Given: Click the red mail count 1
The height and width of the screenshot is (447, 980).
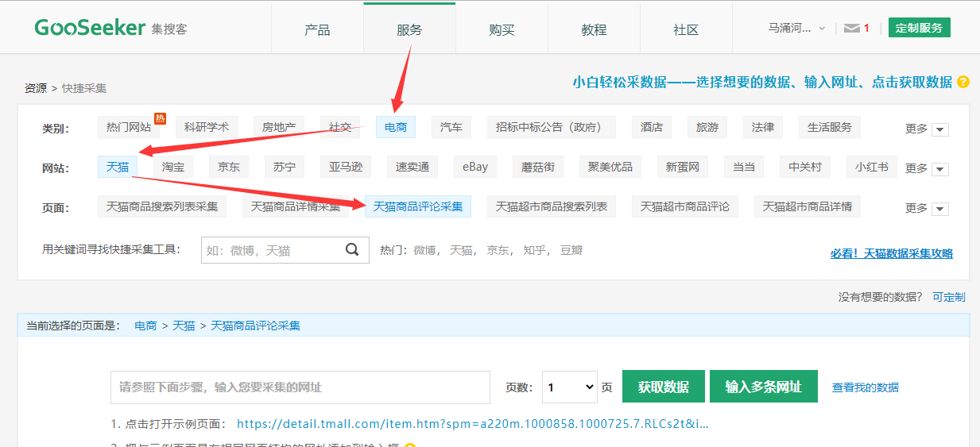Looking at the screenshot, I should (866, 29).
